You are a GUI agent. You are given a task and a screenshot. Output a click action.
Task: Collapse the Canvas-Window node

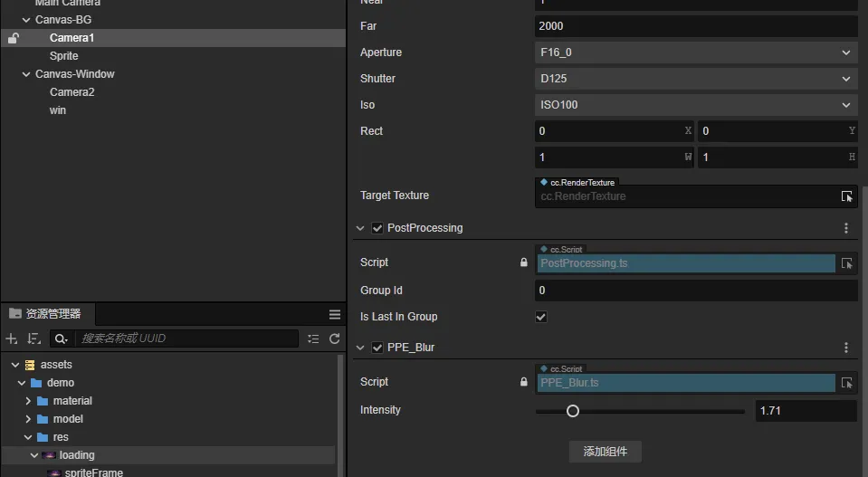coord(26,74)
